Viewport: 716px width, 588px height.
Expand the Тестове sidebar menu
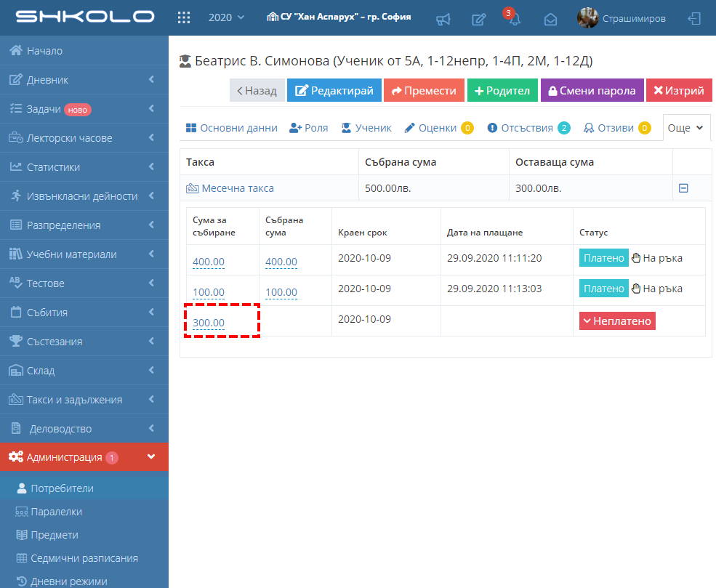(x=84, y=283)
